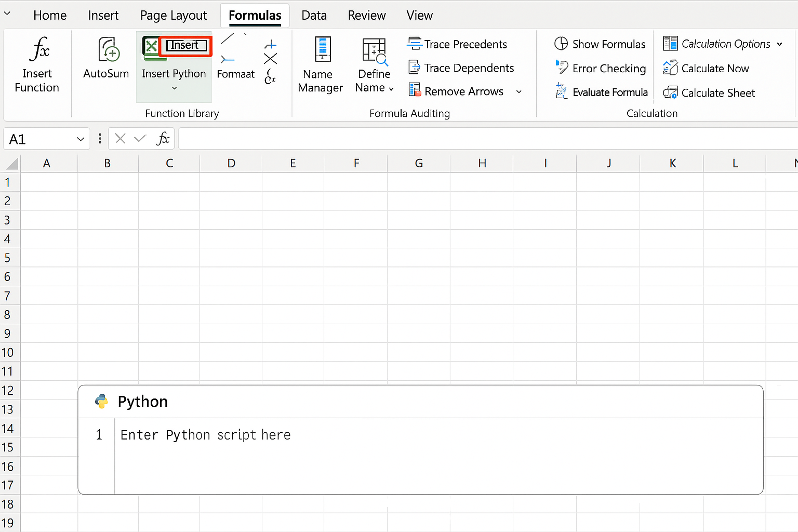The width and height of the screenshot is (798, 532).
Task: Expand the Define Name dropdown arrow
Action: (391, 89)
